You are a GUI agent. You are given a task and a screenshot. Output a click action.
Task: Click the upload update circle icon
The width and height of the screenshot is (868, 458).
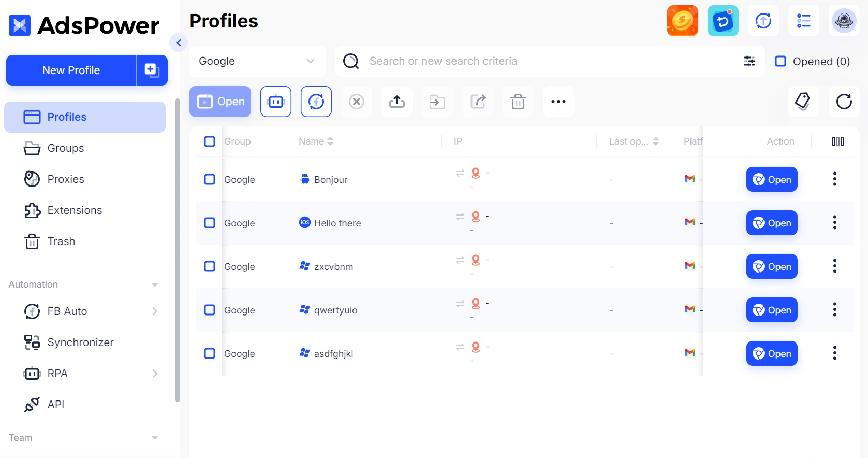[763, 21]
